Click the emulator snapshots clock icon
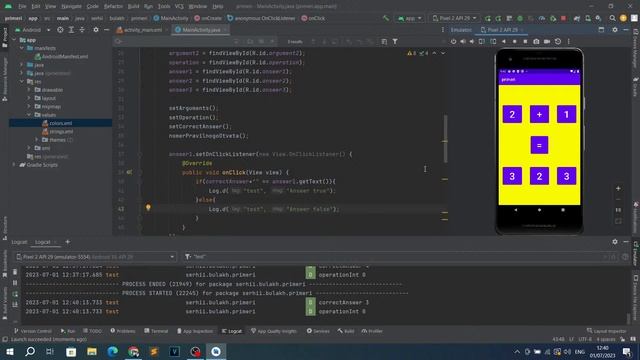 (x=558, y=42)
